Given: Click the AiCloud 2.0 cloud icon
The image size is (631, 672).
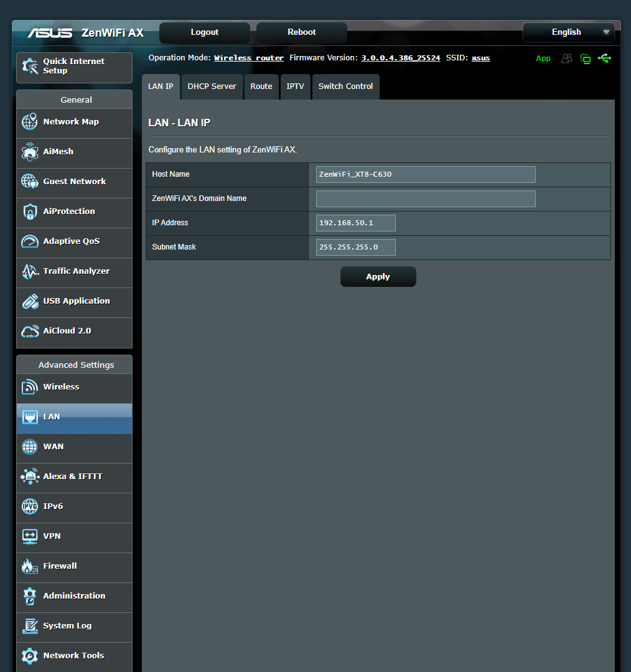Looking at the screenshot, I should click(30, 331).
